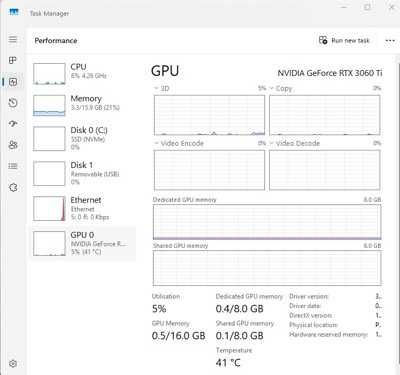Open the three-dot more options menu
This screenshot has height=375, width=400.
coord(390,41)
